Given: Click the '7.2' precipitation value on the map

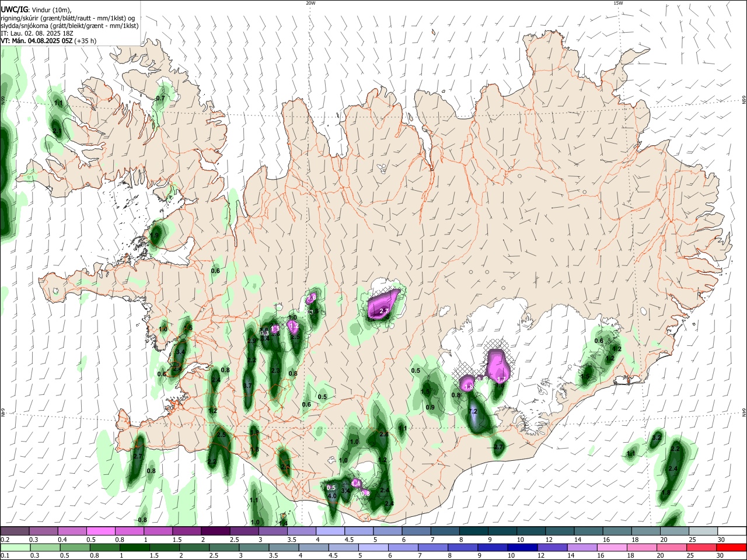Looking at the screenshot, I should pyautogui.click(x=473, y=412).
